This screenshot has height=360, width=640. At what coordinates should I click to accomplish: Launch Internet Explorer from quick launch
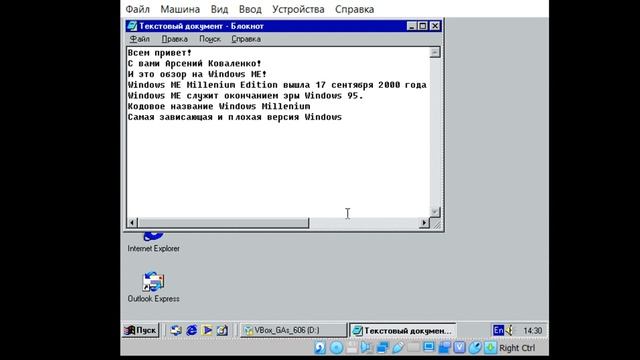[x=191, y=330]
